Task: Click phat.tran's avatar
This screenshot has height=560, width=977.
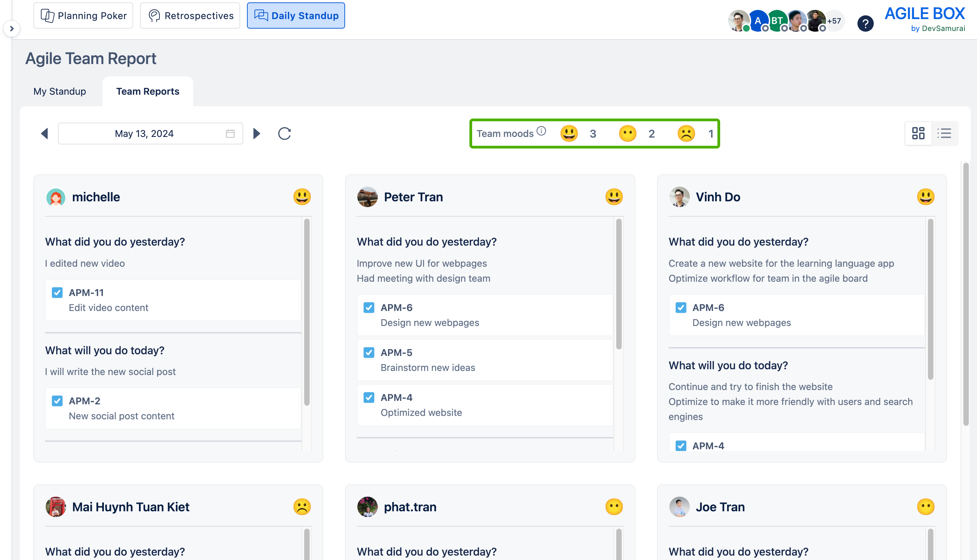Action: (x=367, y=507)
